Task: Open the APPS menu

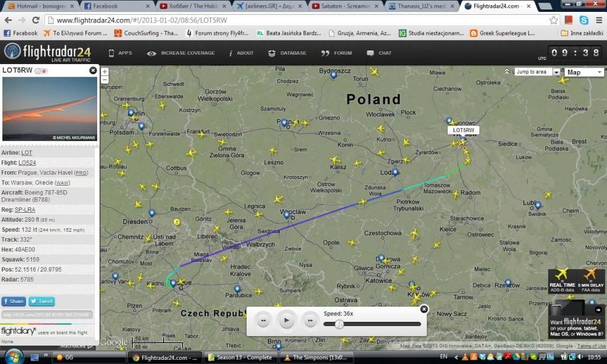Action: [120, 53]
